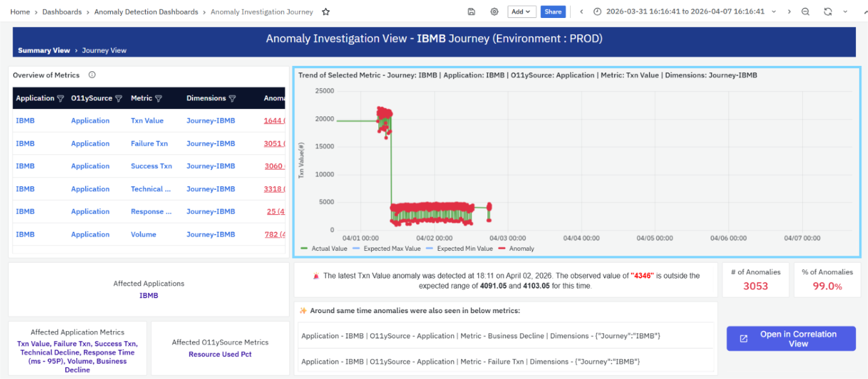Click the save dashboard icon
The image size is (868, 379).
pos(472,12)
